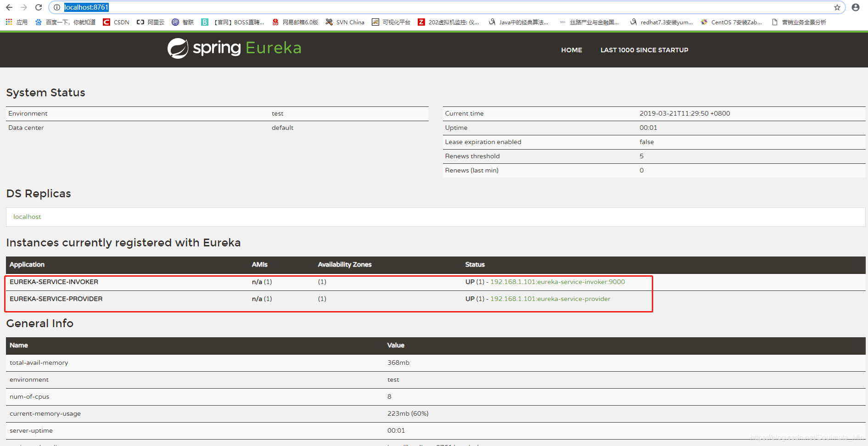Open the 营销业务全景分析 bookmark
The height and width of the screenshot is (446, 868).
click(799, 22)
